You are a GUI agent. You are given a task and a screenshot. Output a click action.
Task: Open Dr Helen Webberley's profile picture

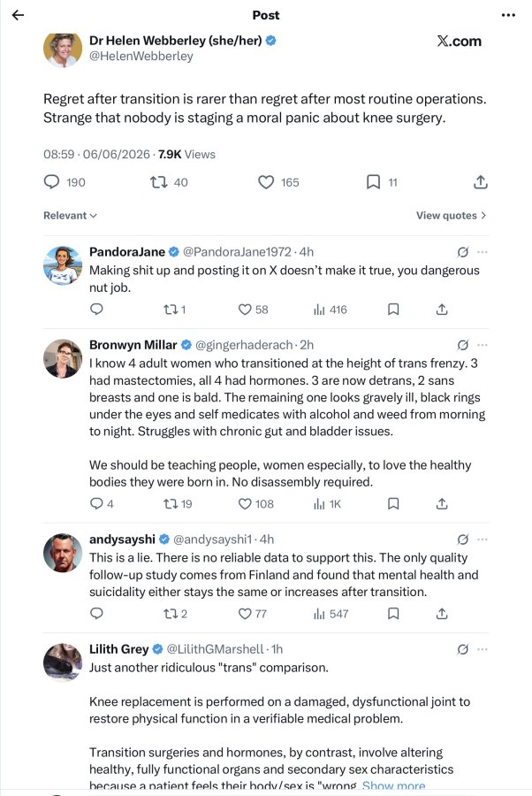point(63,49)
